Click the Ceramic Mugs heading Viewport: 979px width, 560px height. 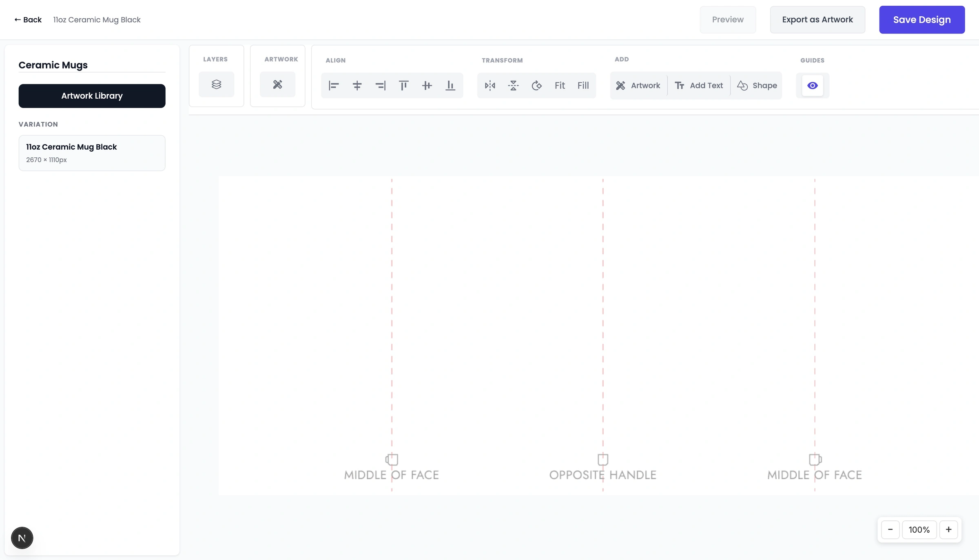53,65
